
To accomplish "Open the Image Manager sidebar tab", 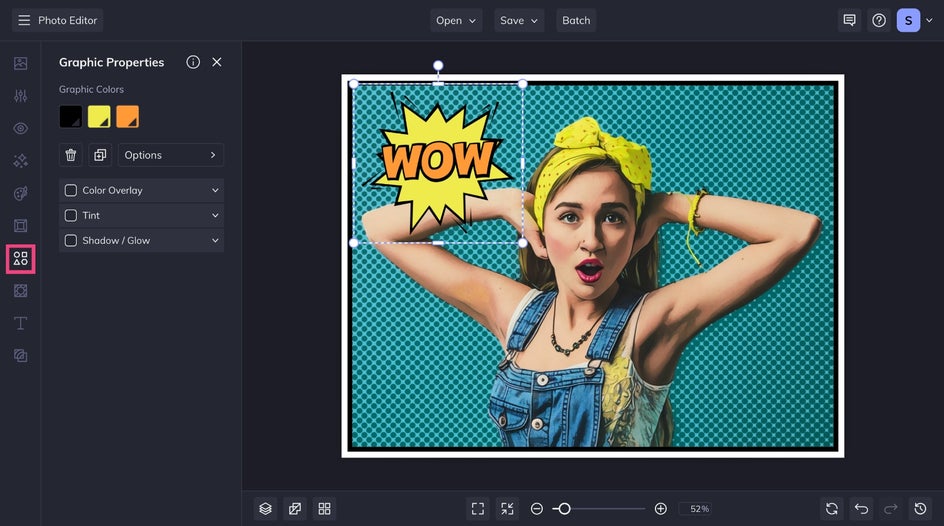I will [20, 63].
